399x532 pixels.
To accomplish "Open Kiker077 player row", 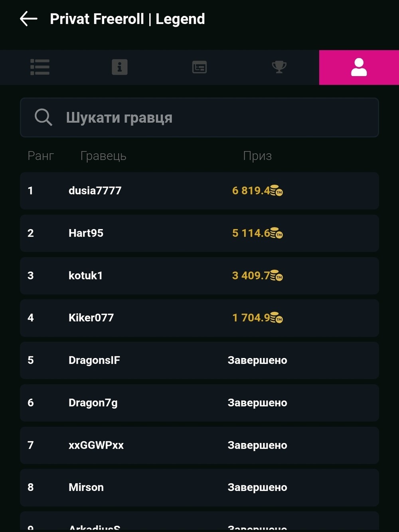I will tap(199, 318).
